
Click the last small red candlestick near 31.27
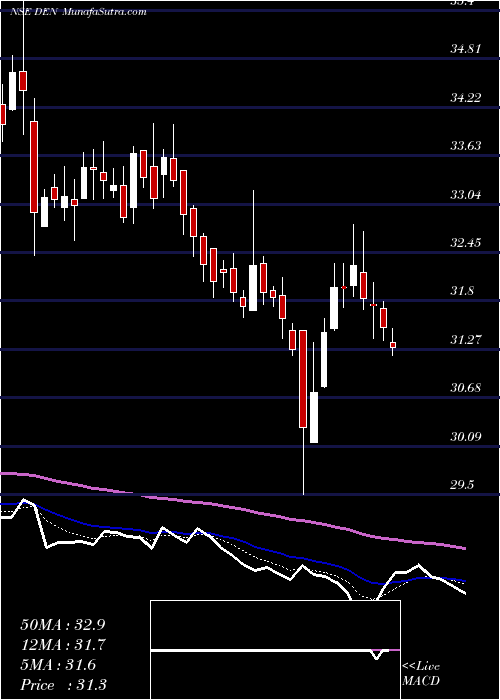(x=393, y=345)
